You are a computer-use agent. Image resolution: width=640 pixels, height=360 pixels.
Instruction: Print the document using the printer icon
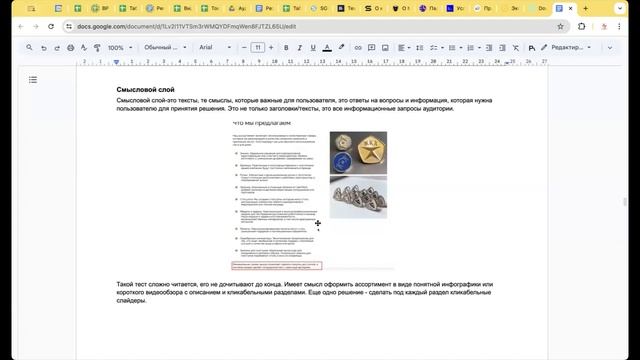pyautogui.click(x=71, y=48)
